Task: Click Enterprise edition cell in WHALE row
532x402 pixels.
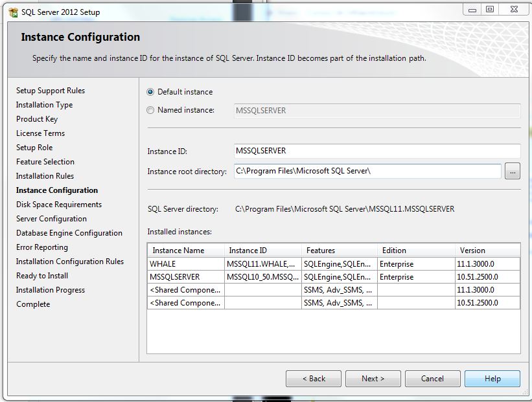Action: [x=416, y=263]
